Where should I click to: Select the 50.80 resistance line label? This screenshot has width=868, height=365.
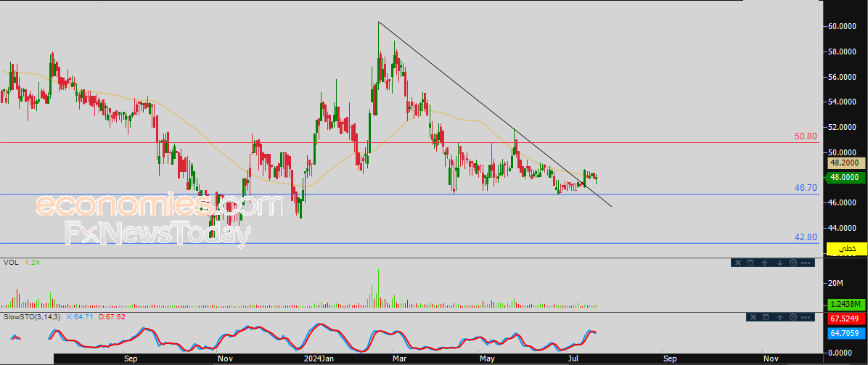click(806, 136)
